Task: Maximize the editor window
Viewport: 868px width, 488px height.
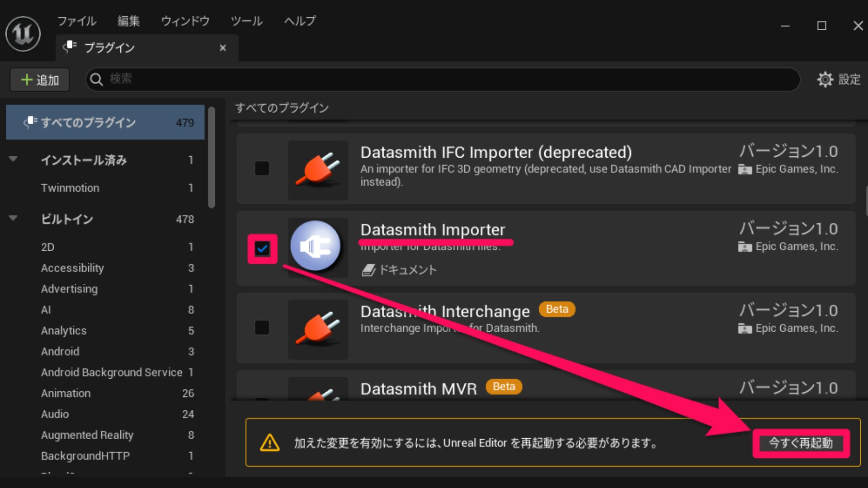Action: pos(821,26)
